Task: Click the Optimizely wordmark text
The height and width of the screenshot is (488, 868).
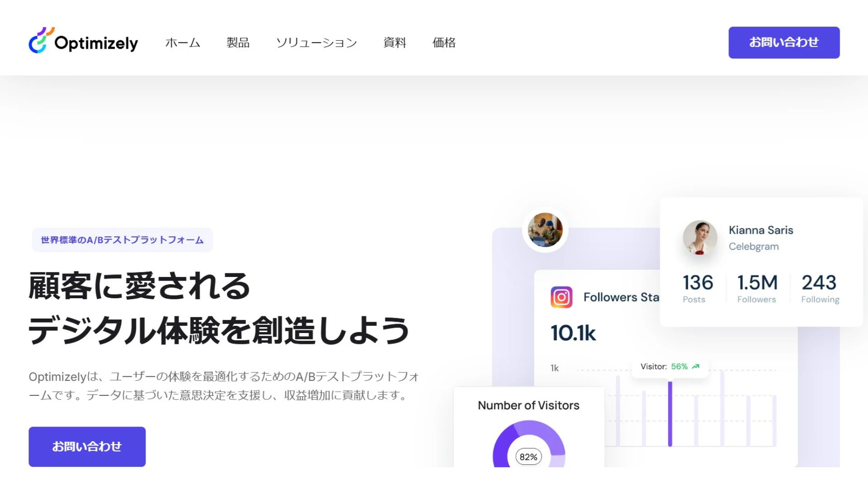Action: 96,43
